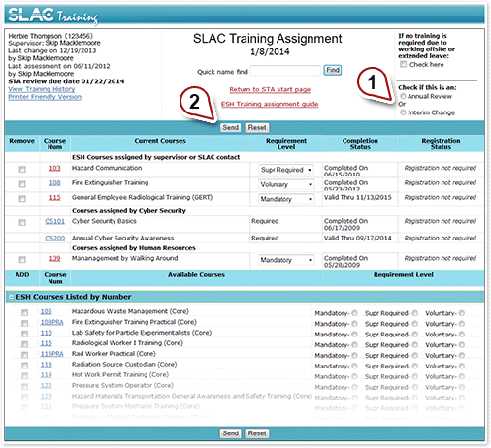This screenshot has width=491, height=448.
Task: Tick remove box for course 115 GERT
Action: coord(22,199)
